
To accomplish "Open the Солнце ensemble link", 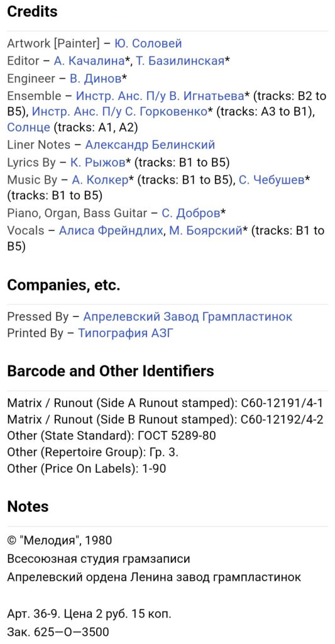I will [29, 127].
